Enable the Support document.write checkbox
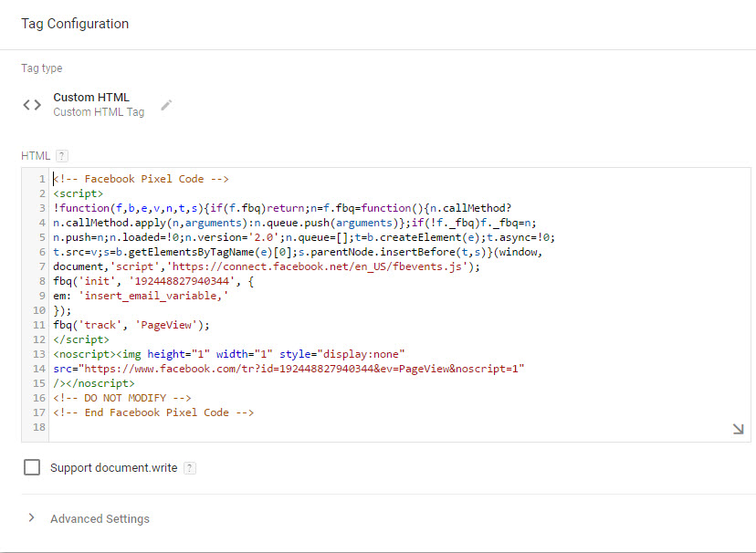756x553 pixels. (32, 467)
